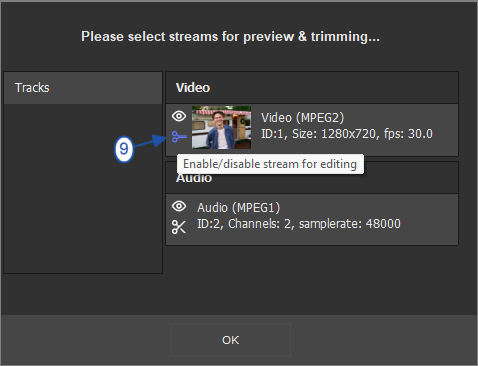The width and height of the screenshot is (478, 366).
Task: Click the video stream thumbnail image
Action: 221,127
